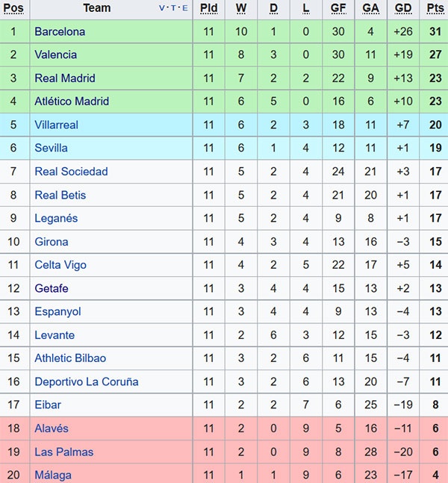Click the E (edit) link in header
448x483 pixels.
184,8
